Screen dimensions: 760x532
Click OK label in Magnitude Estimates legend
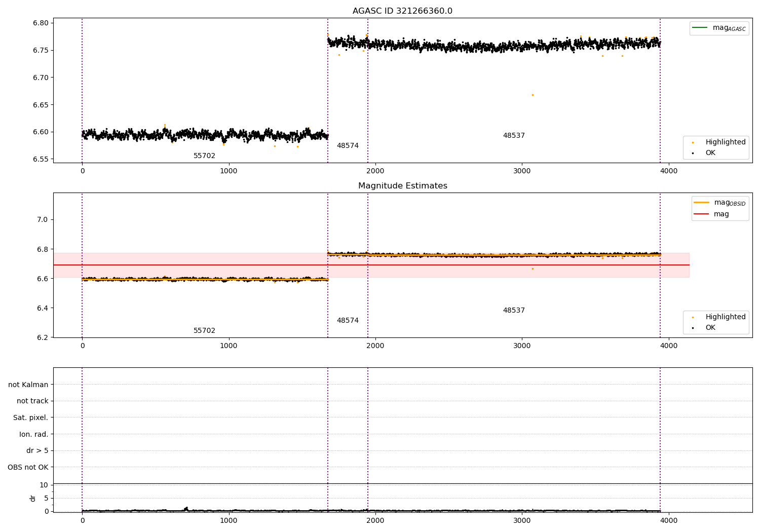tap(710, 328)
